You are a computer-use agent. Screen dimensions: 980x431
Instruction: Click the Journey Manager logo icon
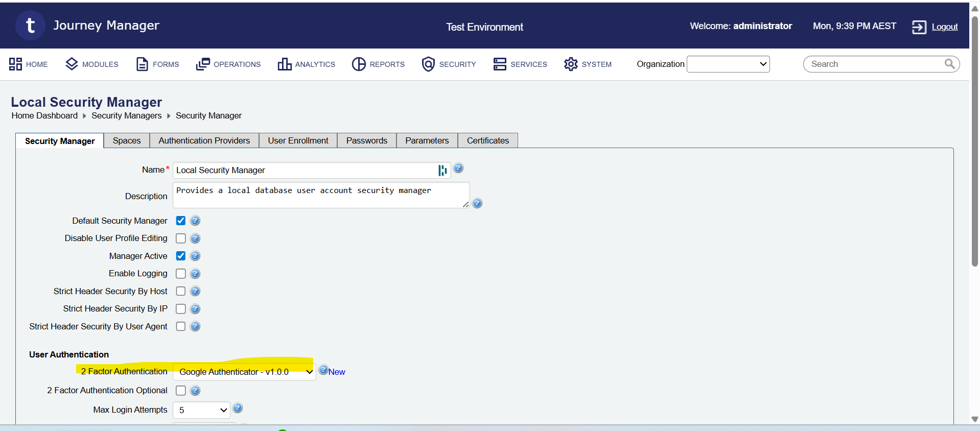(30, 26)
